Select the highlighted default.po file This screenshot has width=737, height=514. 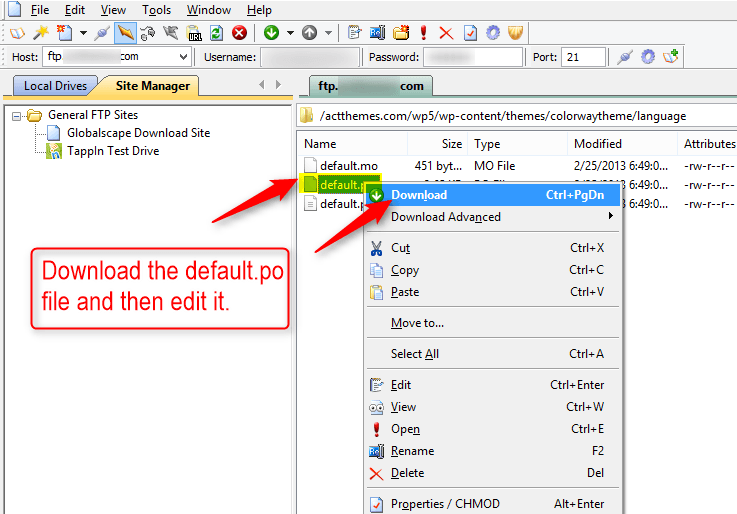click(x=339, y=185)
